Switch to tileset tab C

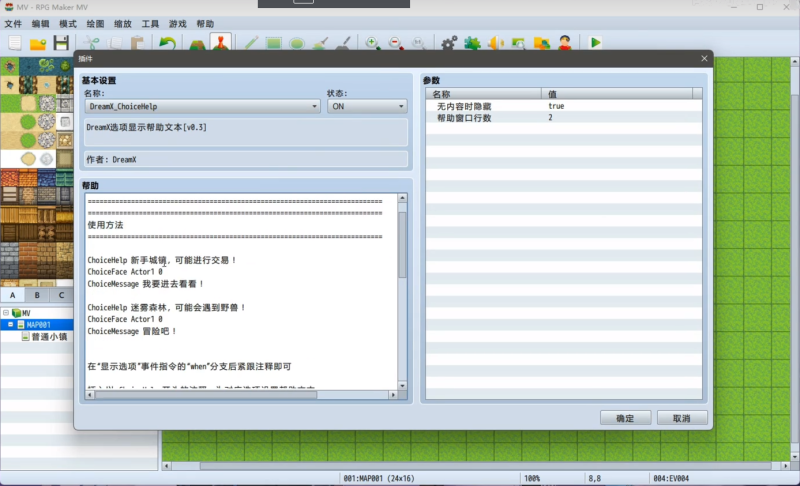click(x=61, y=295)
